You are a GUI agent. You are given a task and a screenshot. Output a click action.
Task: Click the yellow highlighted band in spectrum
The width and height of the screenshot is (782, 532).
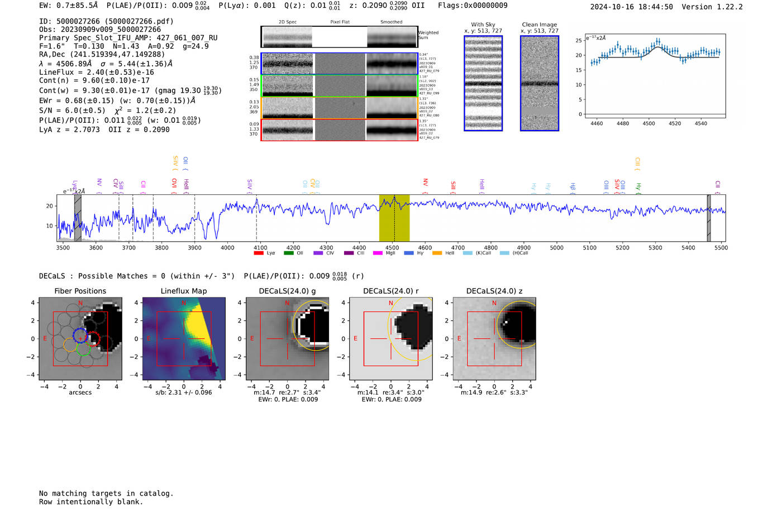(394, 218)
